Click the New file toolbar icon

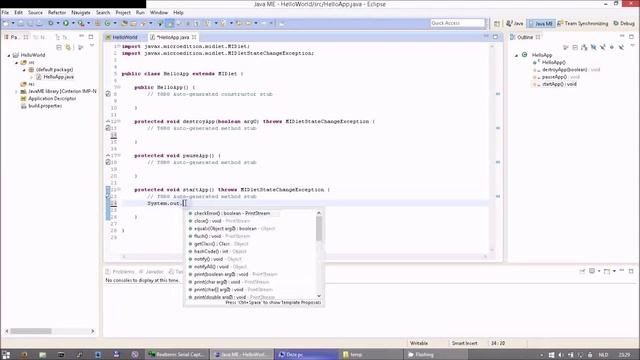pos(6,23)
